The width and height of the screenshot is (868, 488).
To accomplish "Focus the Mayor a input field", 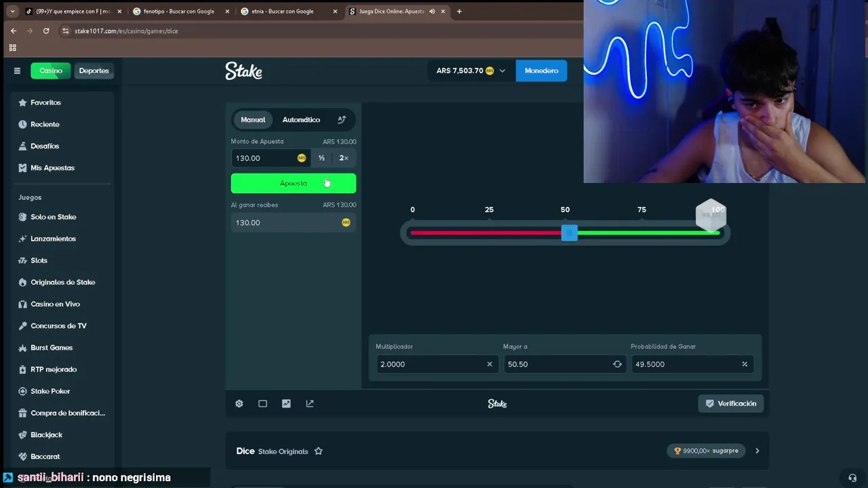I will 564,364.
